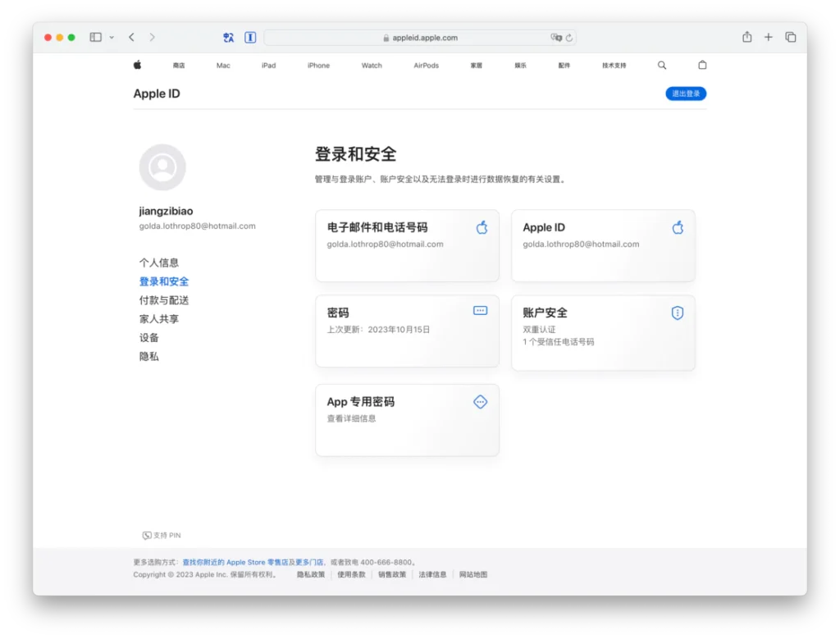Open the 隐私政策 link in the footer
The height and width of the screenshot is (639, 840).
pyautogui.click(x=309, y=574)
